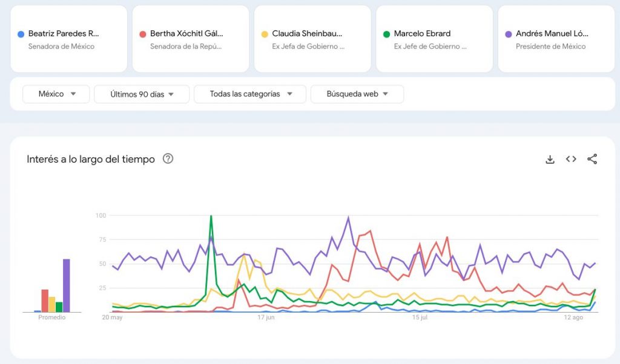The height and width of the screenshot is (364, 620).
Task: Share the interest over time chart
Action: point(592,159)
